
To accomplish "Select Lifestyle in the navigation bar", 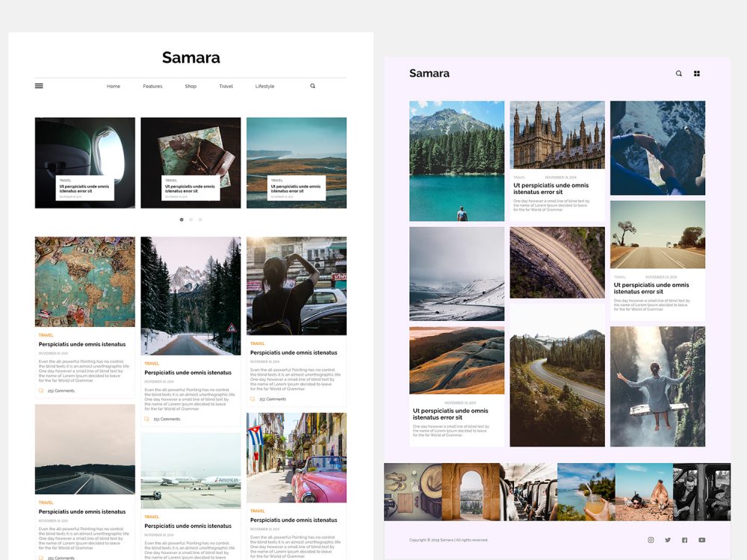I will pos(264,86).
